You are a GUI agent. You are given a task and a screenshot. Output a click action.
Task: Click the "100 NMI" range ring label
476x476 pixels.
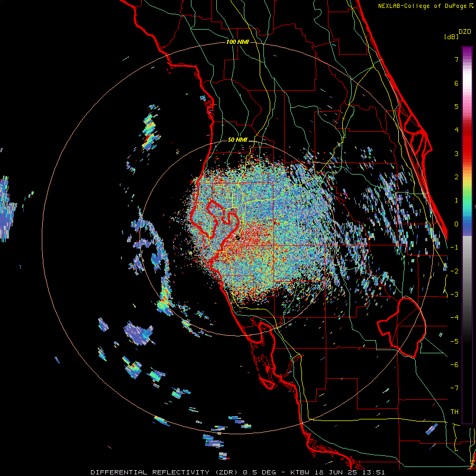(x=237, y=42)
